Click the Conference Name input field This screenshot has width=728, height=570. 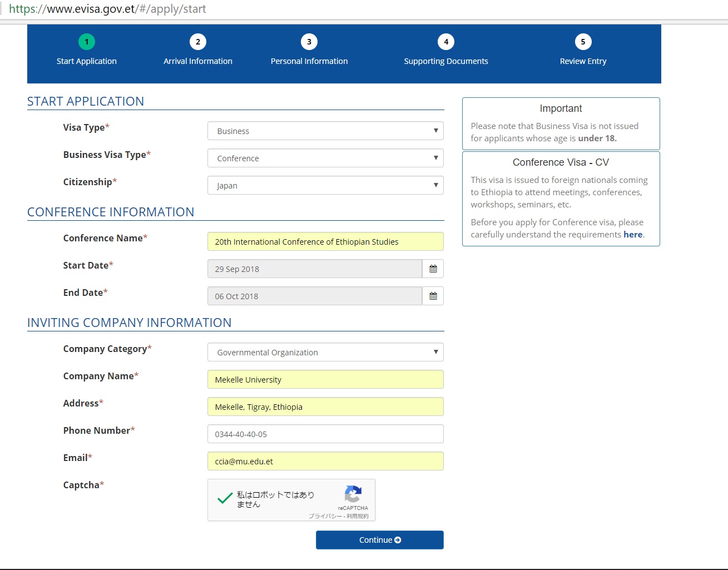point(325,242)
